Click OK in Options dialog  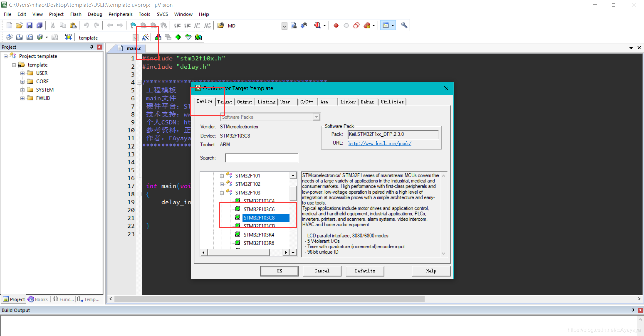pos(279,271)
